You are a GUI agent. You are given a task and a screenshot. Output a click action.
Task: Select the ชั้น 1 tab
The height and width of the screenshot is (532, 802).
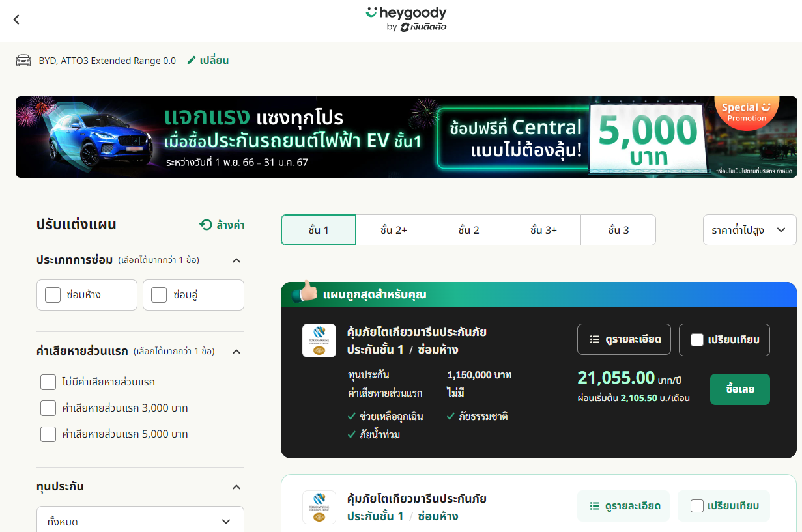click(x=319, y=230)
